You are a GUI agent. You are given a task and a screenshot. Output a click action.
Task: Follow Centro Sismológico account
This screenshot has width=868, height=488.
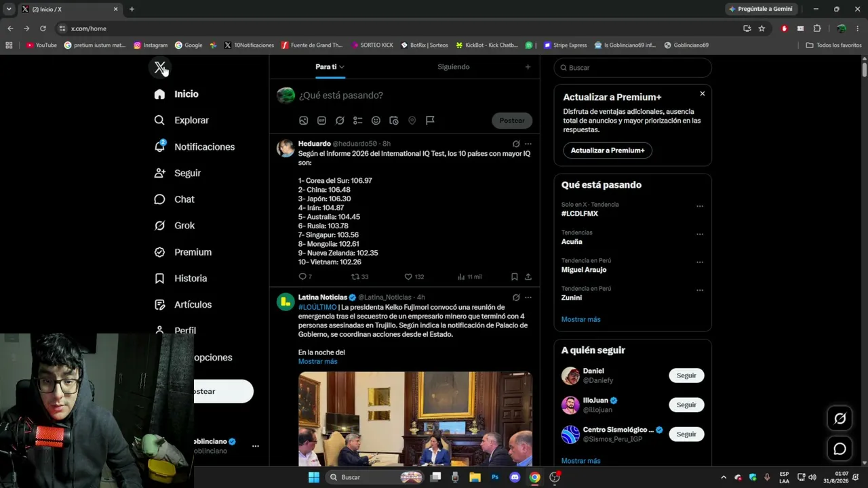pyautogui.click(x=686, y=434)
